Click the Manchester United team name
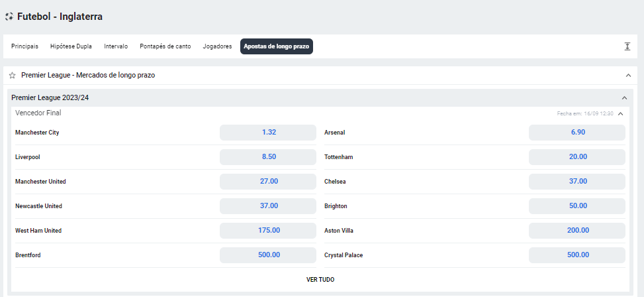The image size is (644, 297). coord(40,182)
